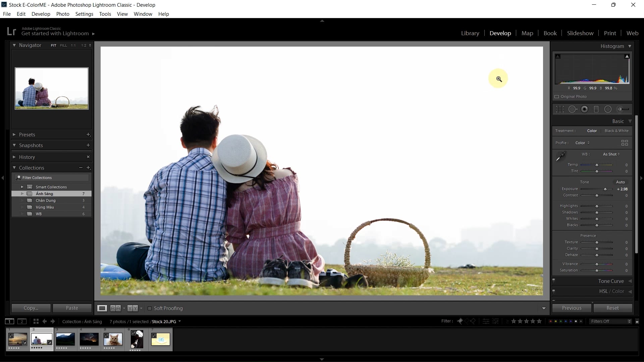Select the Spot Removal tool

click(x=573, y=109)
